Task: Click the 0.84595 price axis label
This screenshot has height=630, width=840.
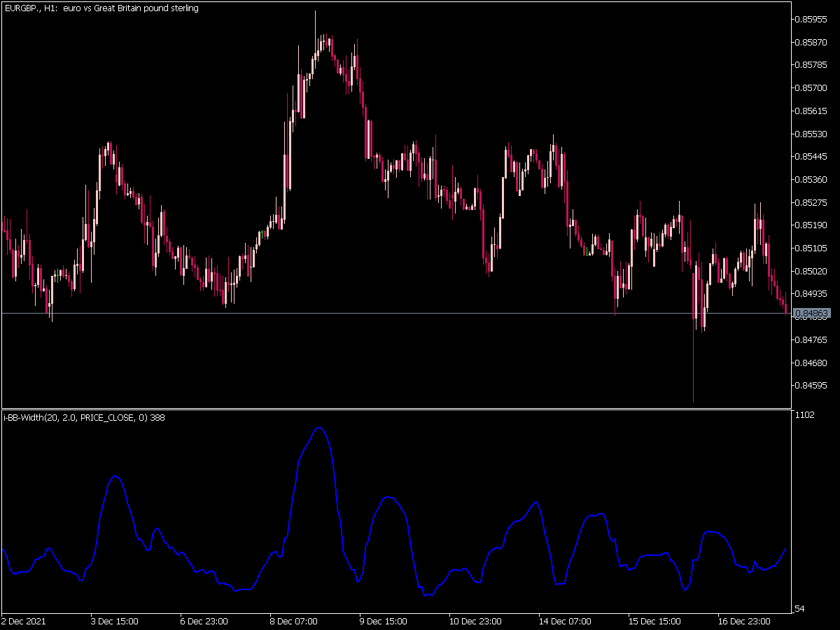Action: 813,385
